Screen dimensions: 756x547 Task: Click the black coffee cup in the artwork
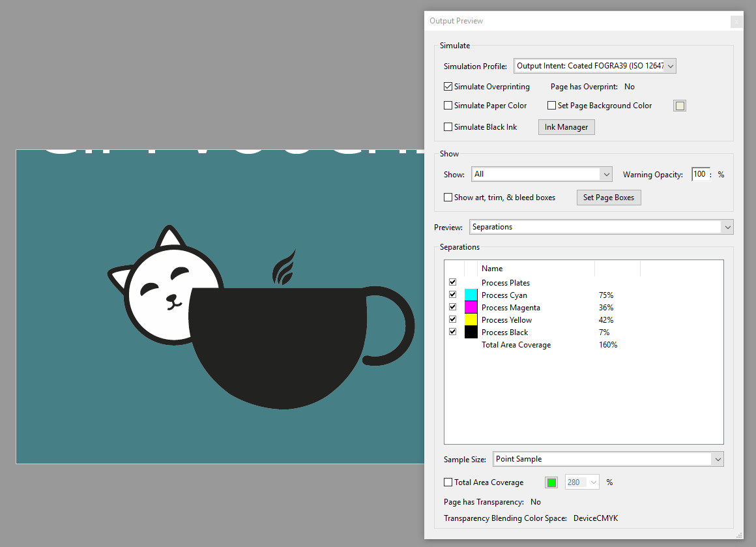tap(280, 347)
